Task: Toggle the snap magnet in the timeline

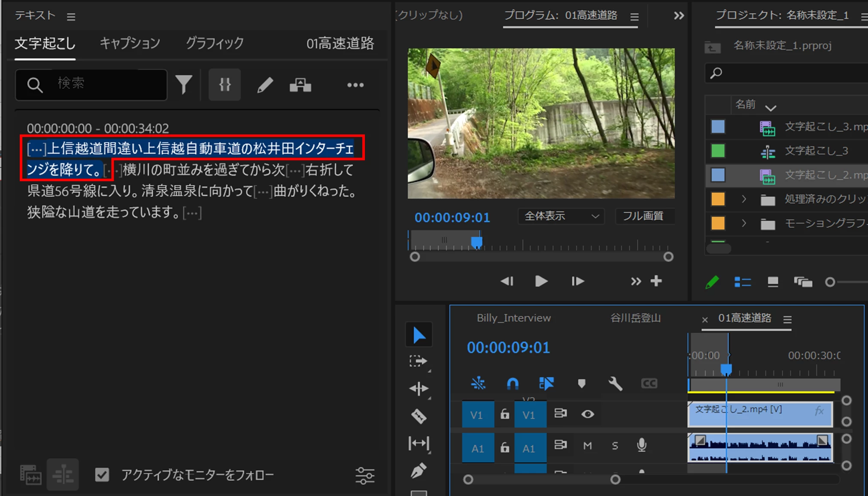Action: pos(513,383)
